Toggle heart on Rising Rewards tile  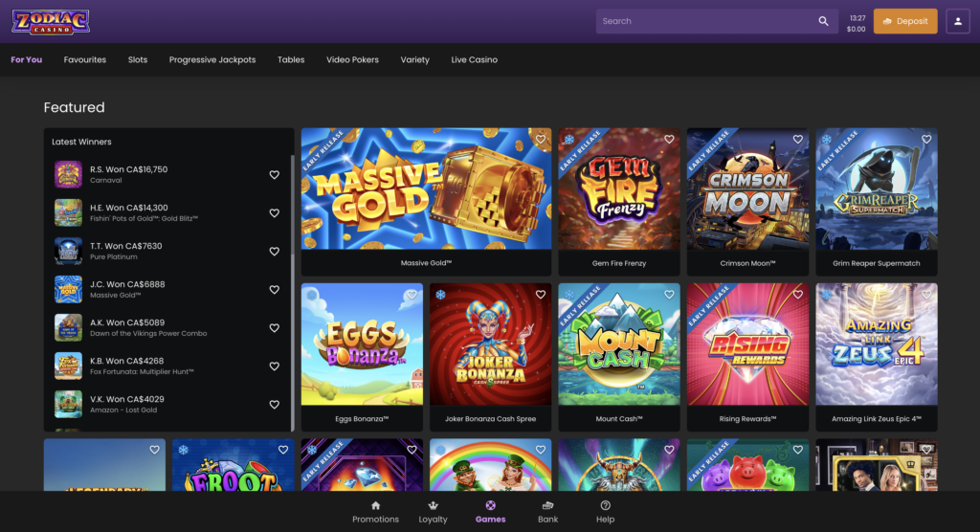click(x=798, y=295)
